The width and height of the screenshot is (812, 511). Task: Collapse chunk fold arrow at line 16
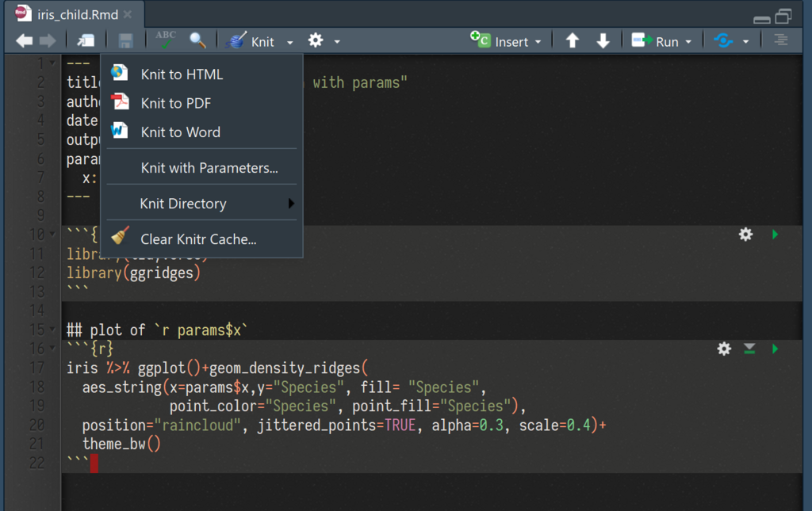point(52,349)
